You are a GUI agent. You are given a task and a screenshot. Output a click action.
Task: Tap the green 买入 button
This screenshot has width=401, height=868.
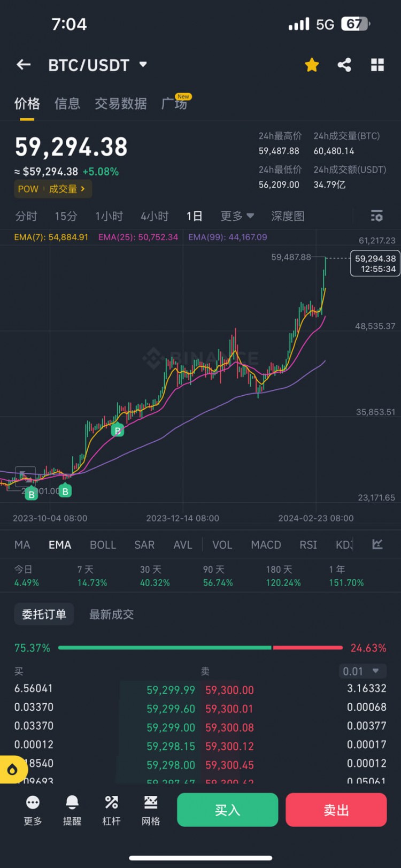(x=228, y=810)
